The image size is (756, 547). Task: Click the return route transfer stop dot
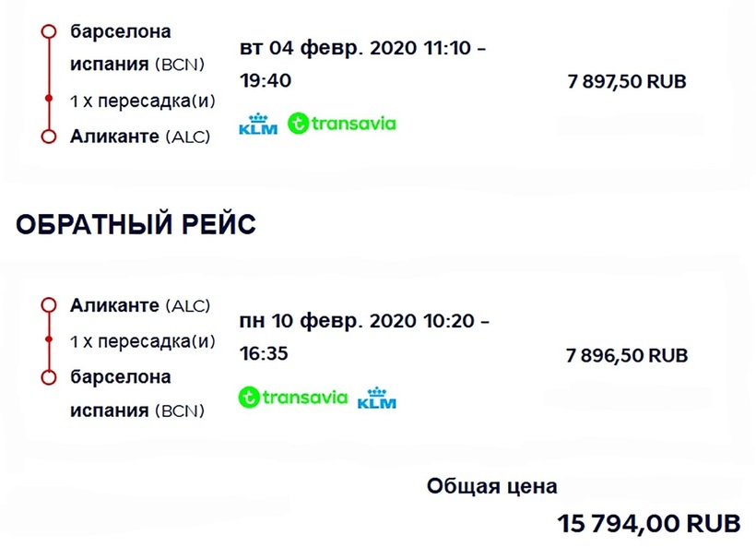[x=47, y=340]
